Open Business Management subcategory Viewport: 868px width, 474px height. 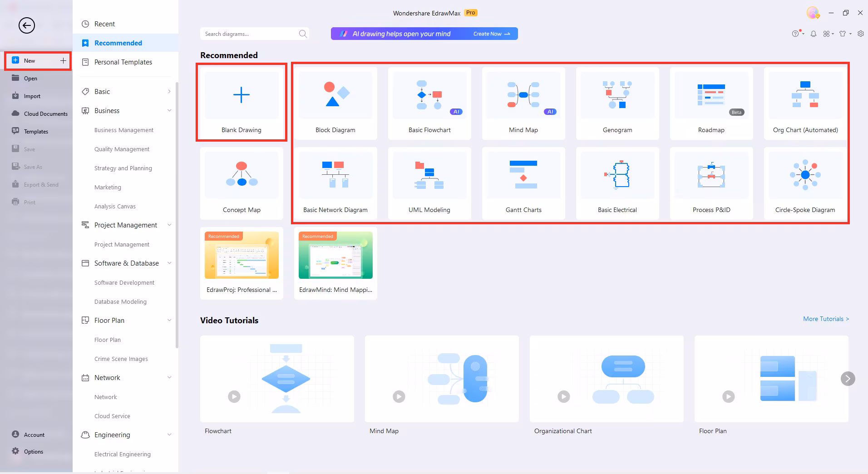tap(124, 130)
